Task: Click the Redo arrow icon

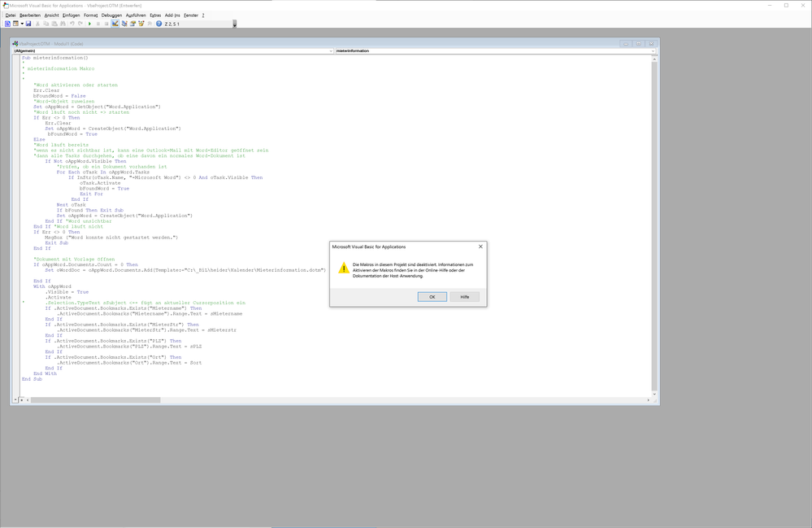Action: pyautogui.click(x=80, y=24)
